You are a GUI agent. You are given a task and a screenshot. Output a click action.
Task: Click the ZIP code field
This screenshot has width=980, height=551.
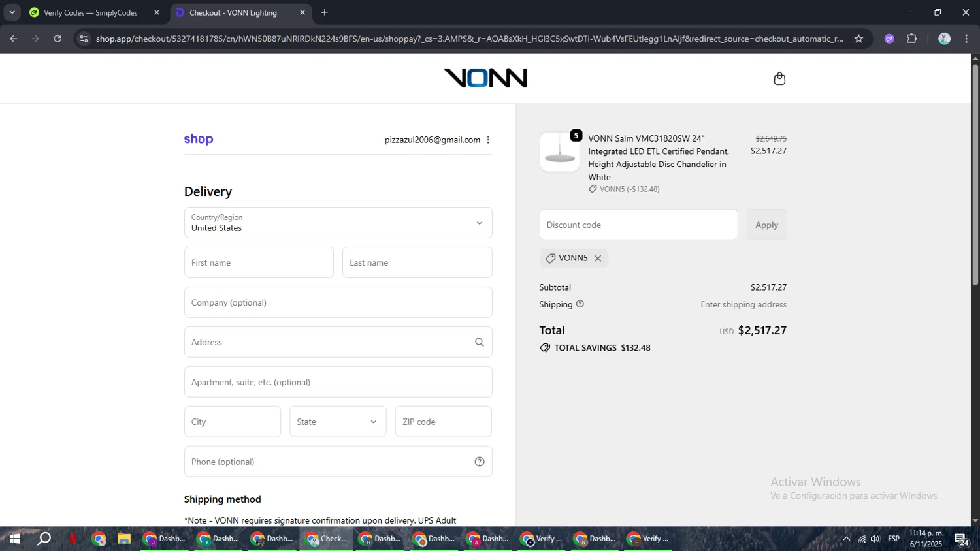pos(443,422)
